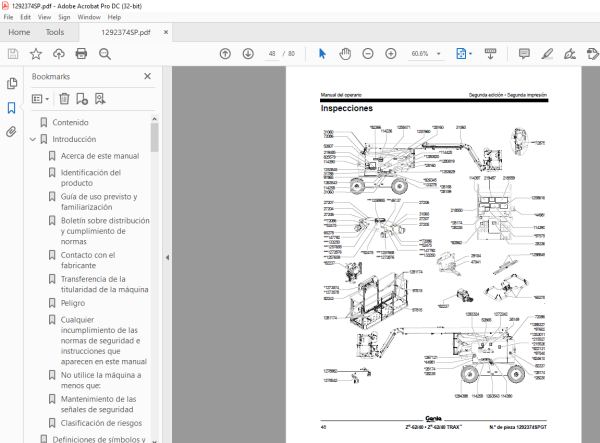This screenshot has width=600, height=443.
Task: Open Boletín sobre distribución bookmark
Action: click(105, 231)
